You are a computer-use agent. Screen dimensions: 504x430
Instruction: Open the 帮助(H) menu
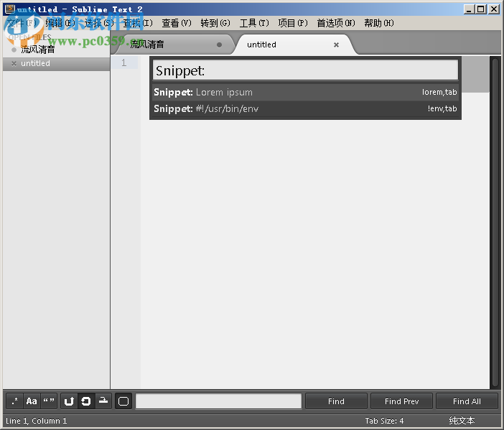(379, 23)
